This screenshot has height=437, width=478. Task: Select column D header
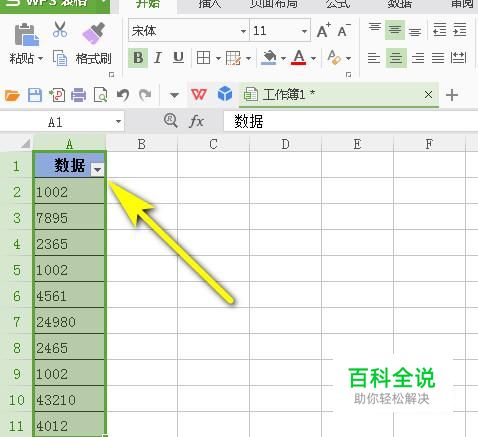285,144
